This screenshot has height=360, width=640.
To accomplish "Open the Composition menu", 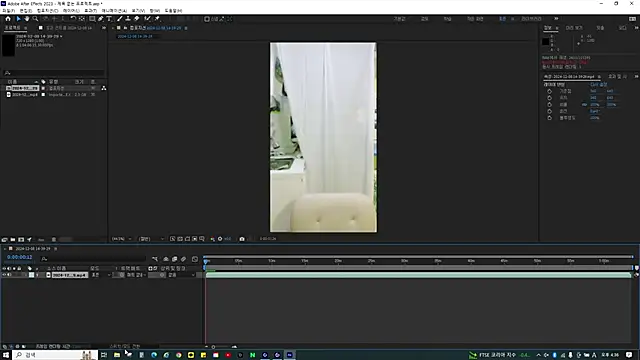I will [x=47, y=11].
